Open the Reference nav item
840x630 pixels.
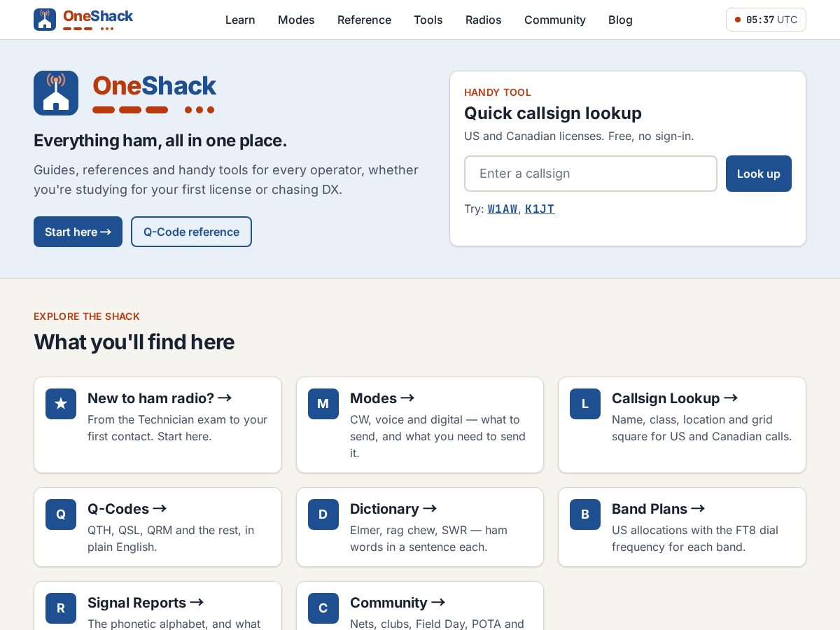[364, 20]
